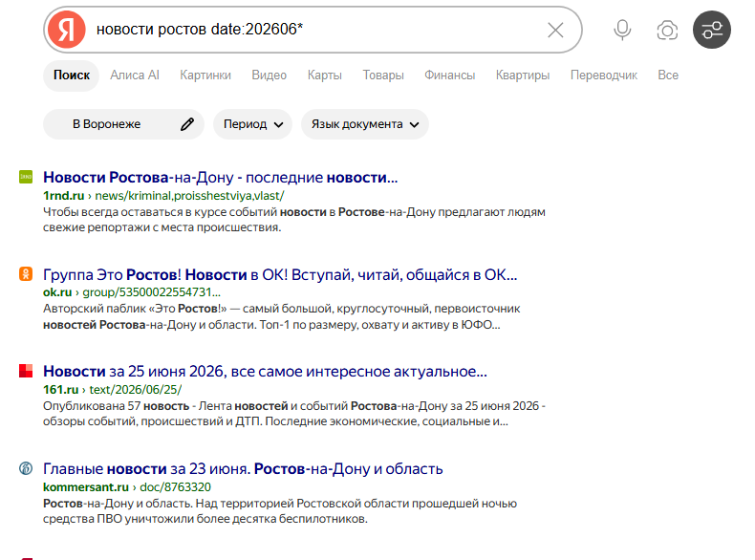
Task: Click snippet about средства ПВО уничтожили
Action: pyautogui.click(x=205, y=519)
